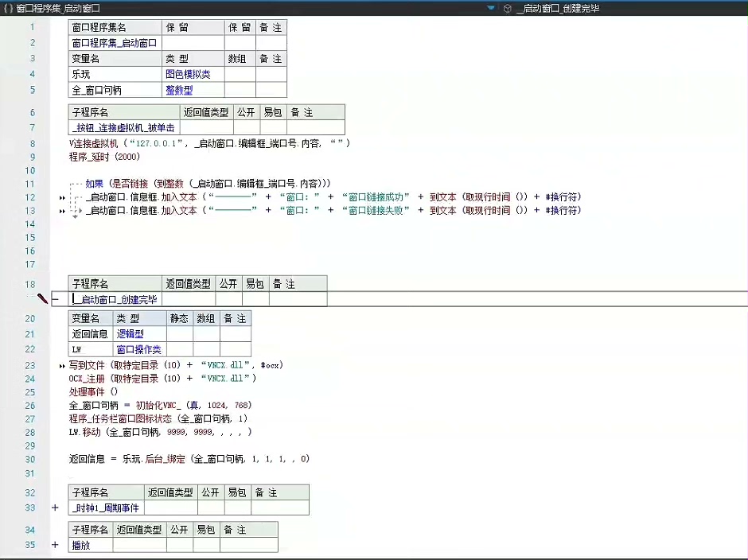Click the 公开 cell of _时钟1_周期事件
The width and height of the screenshot is (748, 560).
211,507
